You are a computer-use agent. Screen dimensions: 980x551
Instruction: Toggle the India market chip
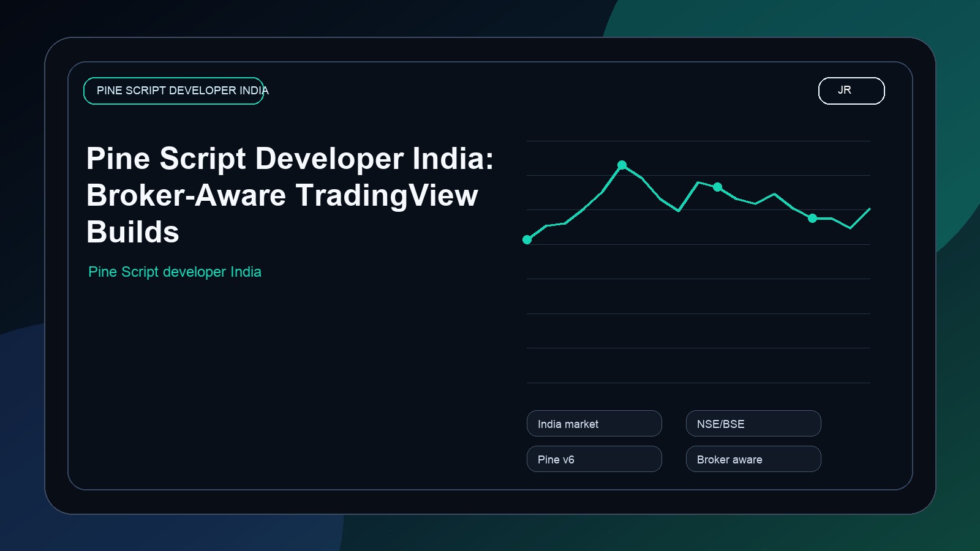click(x=594, y=423)
